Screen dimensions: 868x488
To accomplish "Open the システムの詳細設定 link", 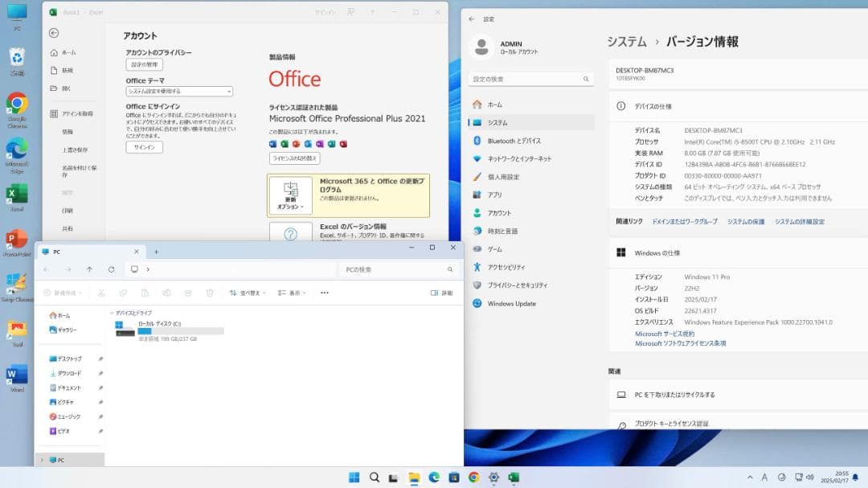I will (798, 222).
